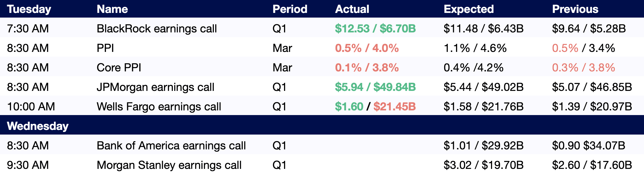Image resolution: width=644 pixels, height=173 pixels.
Task: Select the JPMorgan expected value $5.44 / $49.02B
Action: 484,87
